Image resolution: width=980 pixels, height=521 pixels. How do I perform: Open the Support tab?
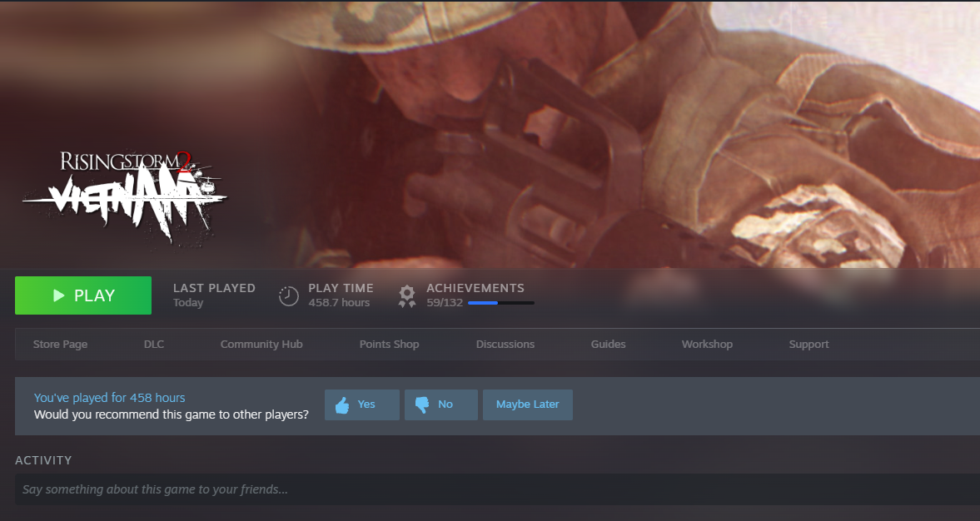[x=808, y=345]
